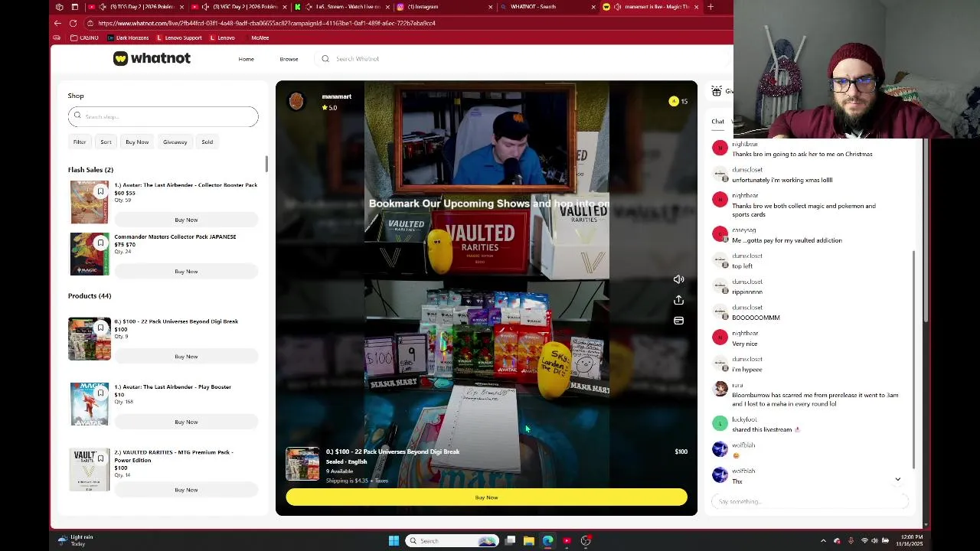Viewport: 980px width, 551px height.
Task: Click the red YouTube-style taskbar app icon
Action: (x=567, y=541)
